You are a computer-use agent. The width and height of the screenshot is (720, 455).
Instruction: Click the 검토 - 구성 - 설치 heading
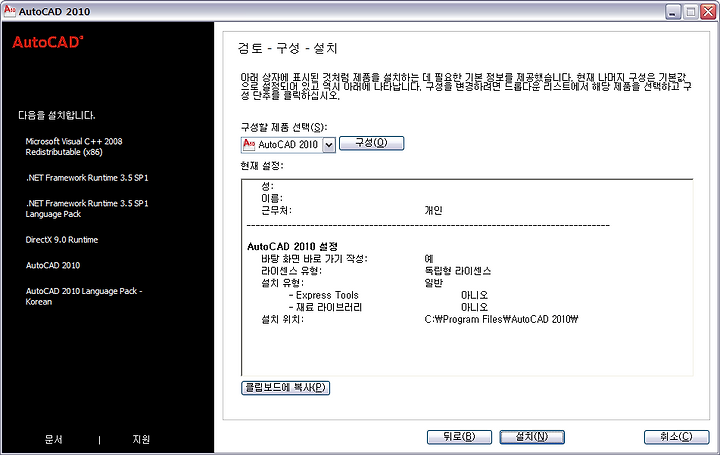pos(287,48)
